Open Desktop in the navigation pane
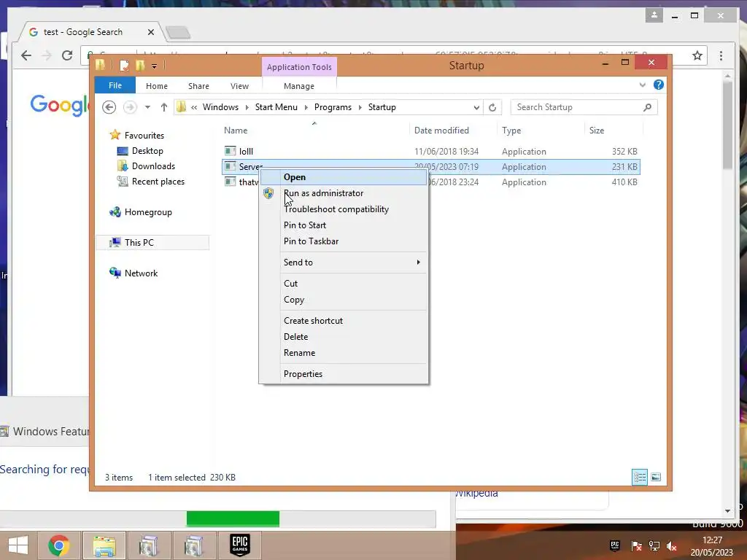 147,151
